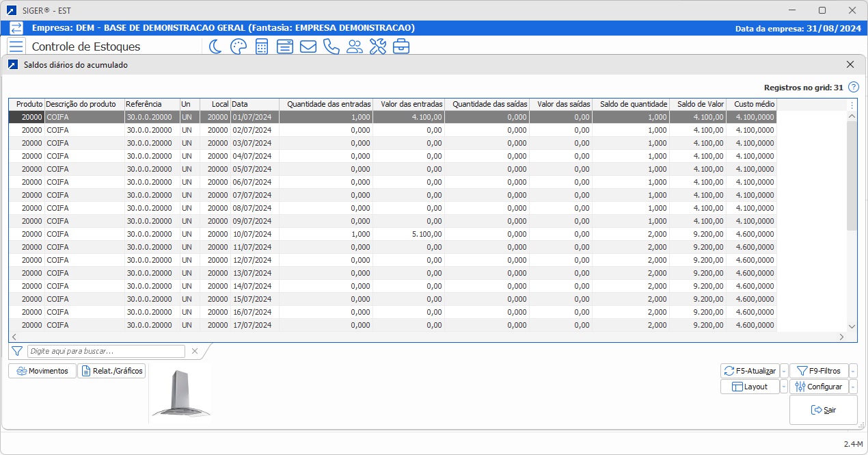This screenshot has height=455, width=868.
Task: Click the Sair exit button
Action: pyautogui.click(x=823, y=410)
